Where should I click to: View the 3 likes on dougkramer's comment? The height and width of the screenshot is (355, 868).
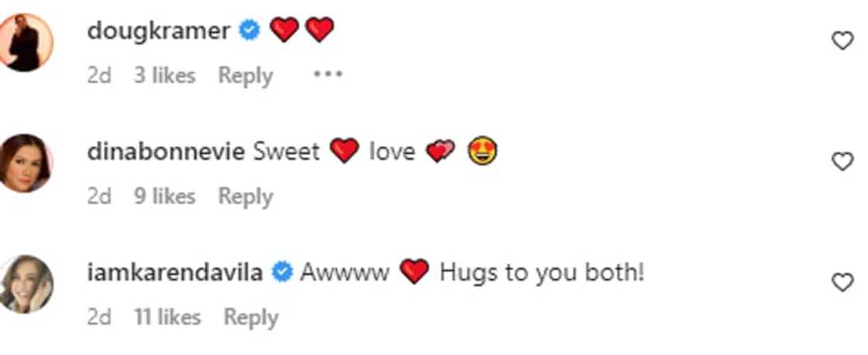pos(164,75)
